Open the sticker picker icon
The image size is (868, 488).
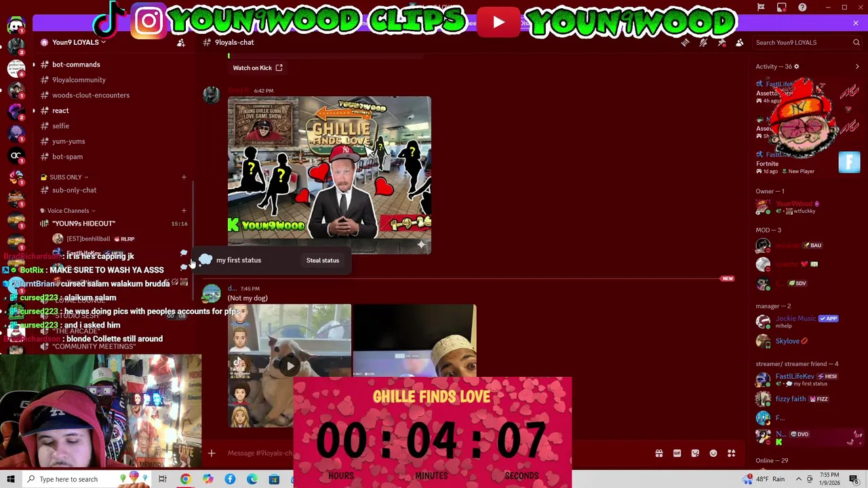click(x=695, y=453)
